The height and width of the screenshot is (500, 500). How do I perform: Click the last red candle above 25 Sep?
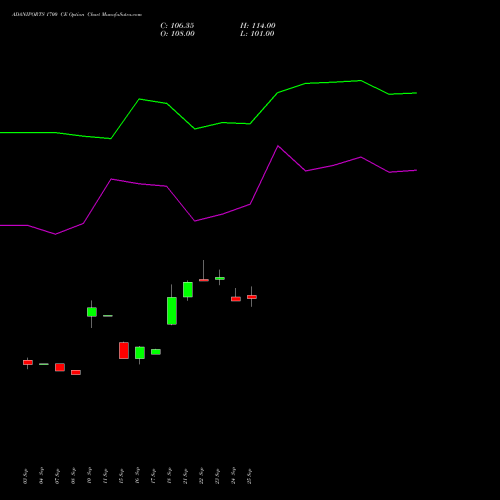pyautogui.click(x=252, y=297)
